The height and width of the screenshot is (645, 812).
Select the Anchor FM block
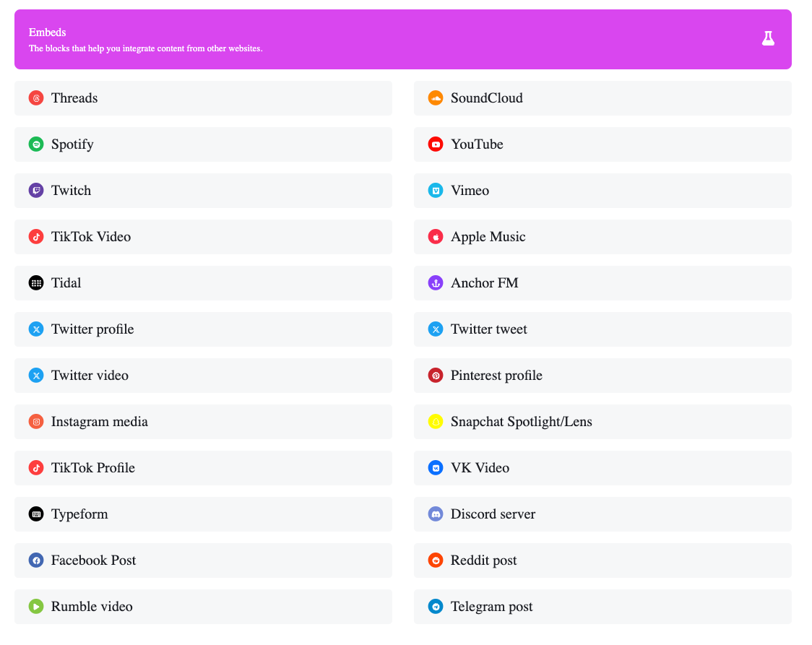click(602, 282)
